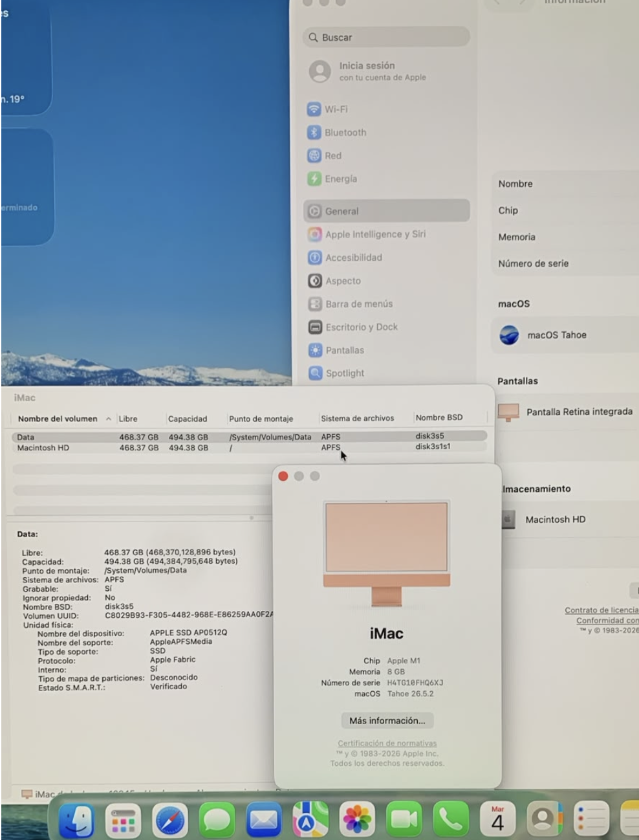639x840 pixels.
Task: Sort by Nombre BSD column header
Action: [439, 417]
